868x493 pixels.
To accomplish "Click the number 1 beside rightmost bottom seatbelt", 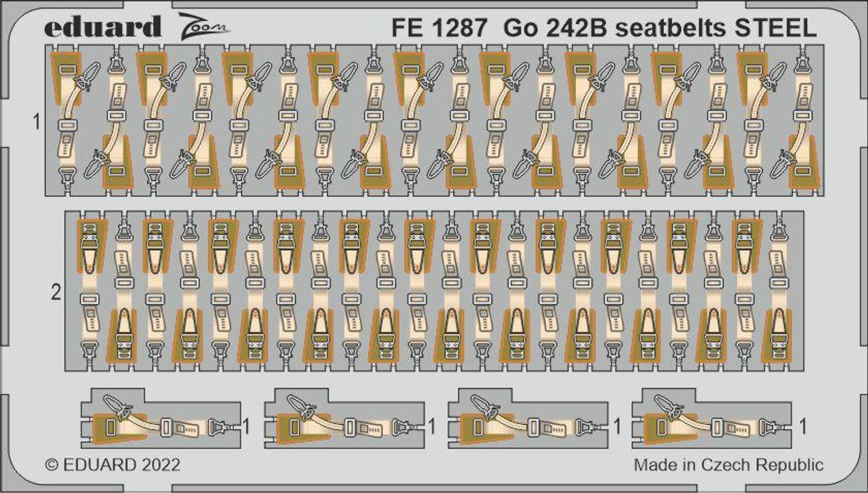I will coord(804,427).
